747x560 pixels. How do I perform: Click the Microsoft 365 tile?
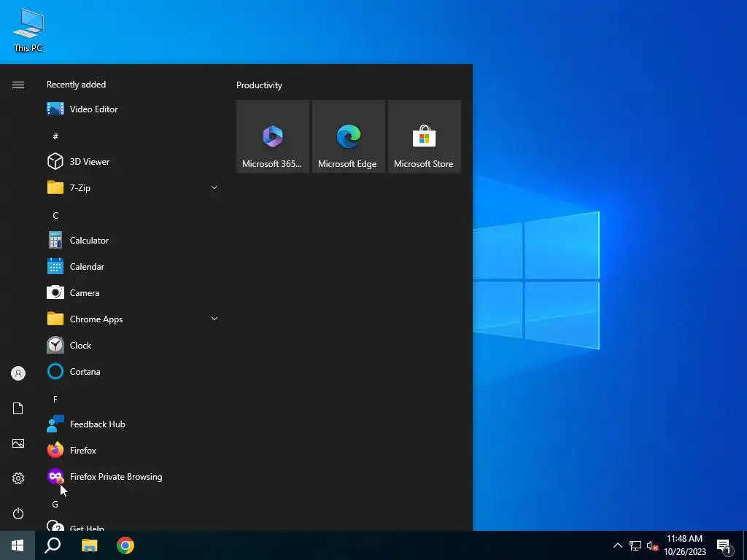(x=273, y=136)
